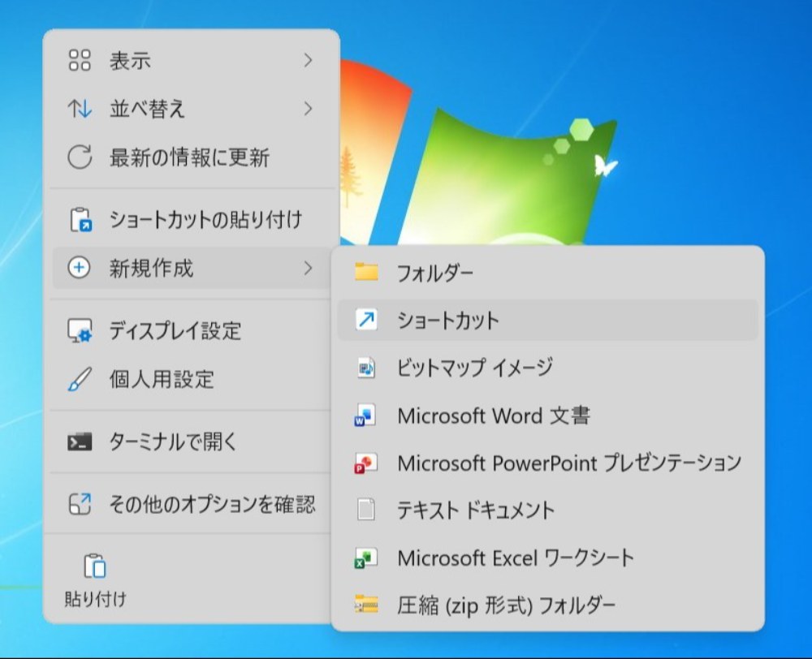This screenshot has width=812, height=659.
Task: Click the 表示 grid icon
Action: coord(80,60)
